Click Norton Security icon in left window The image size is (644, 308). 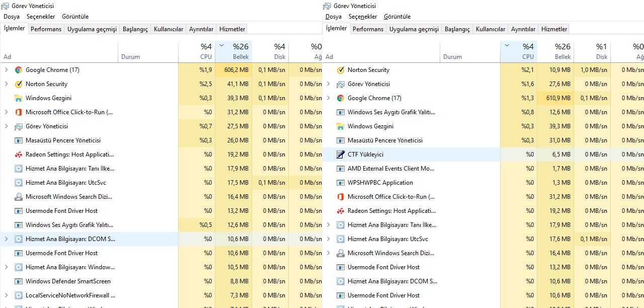pos(19,84)
